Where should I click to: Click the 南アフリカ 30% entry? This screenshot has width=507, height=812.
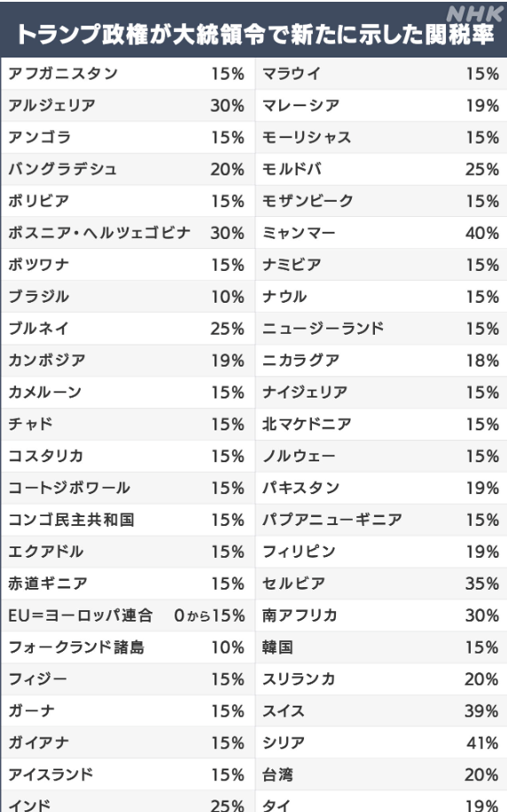pos(381,615)
